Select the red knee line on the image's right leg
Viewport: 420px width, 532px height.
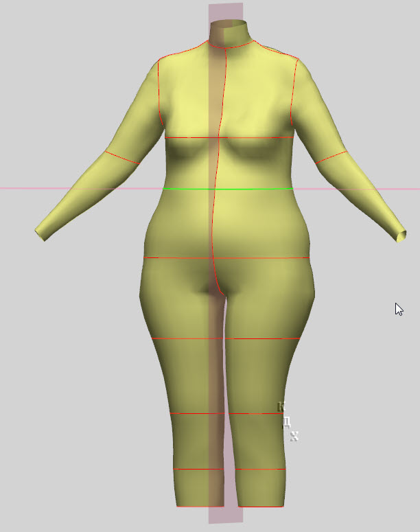pos(257,413)
